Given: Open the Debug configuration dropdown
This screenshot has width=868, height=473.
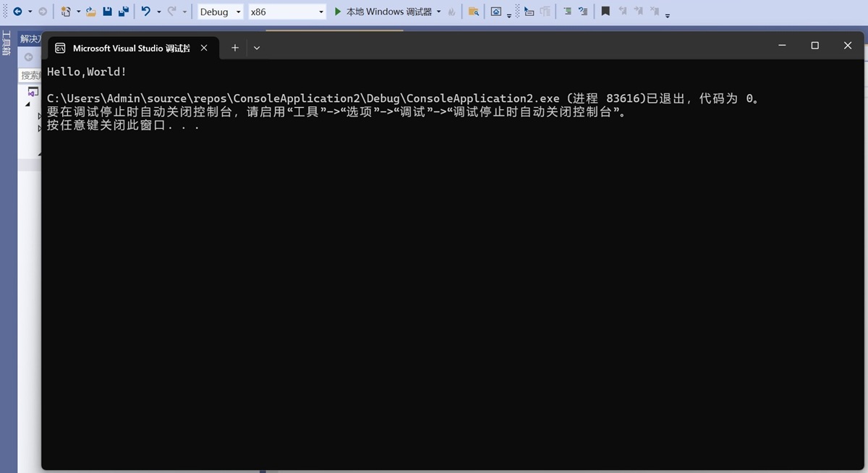Looking at the screenshot, I should (221, 12).
